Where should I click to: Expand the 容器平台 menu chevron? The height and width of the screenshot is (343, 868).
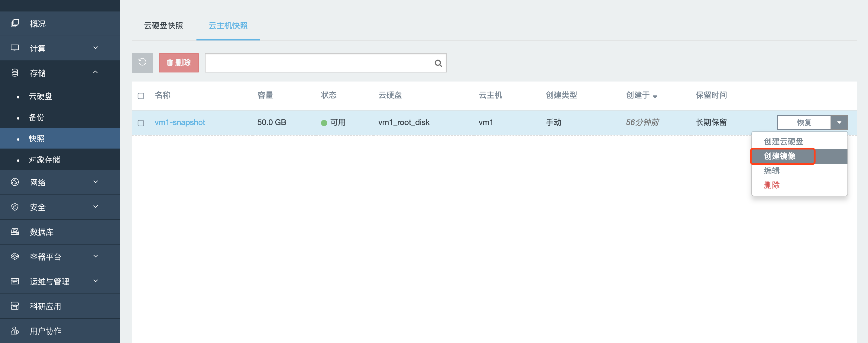coord(96,256)
